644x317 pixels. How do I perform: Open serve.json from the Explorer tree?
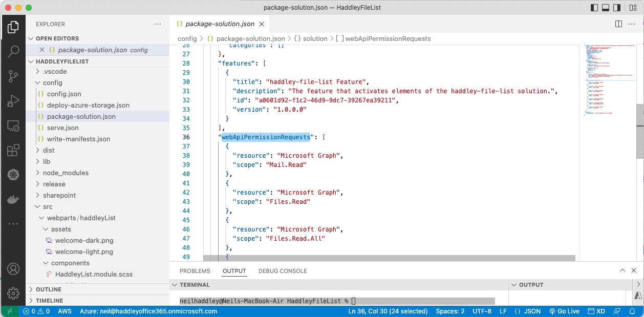point(62,128)
